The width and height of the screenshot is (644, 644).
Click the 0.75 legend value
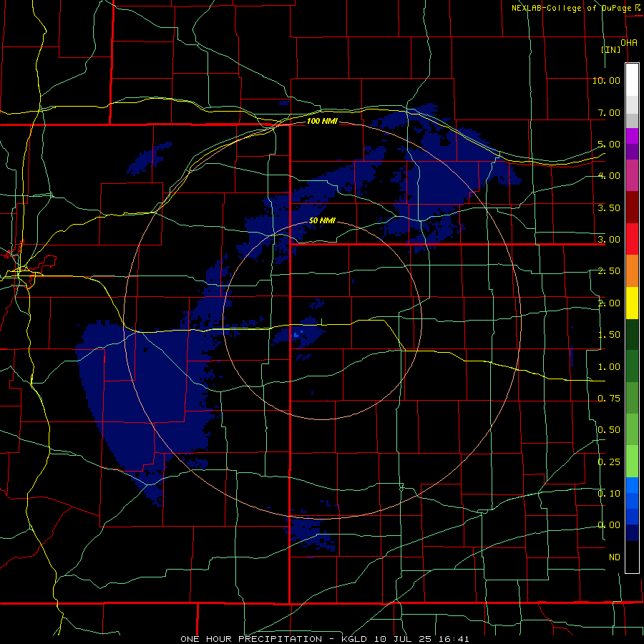pos(609,399)
